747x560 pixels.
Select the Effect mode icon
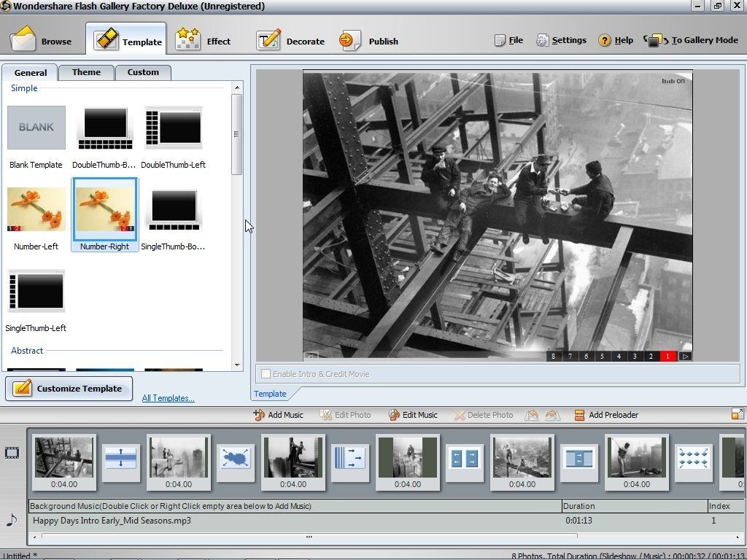point(206,40)
